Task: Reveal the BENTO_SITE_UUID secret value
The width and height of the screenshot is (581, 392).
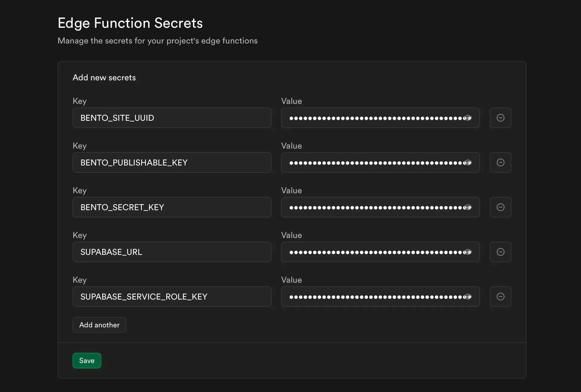Action: point(468,118)
